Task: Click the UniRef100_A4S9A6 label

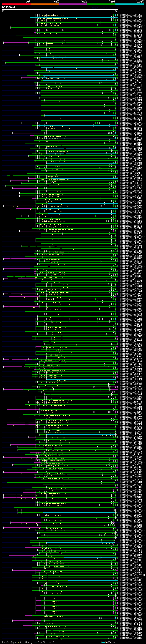Action: 131,319
